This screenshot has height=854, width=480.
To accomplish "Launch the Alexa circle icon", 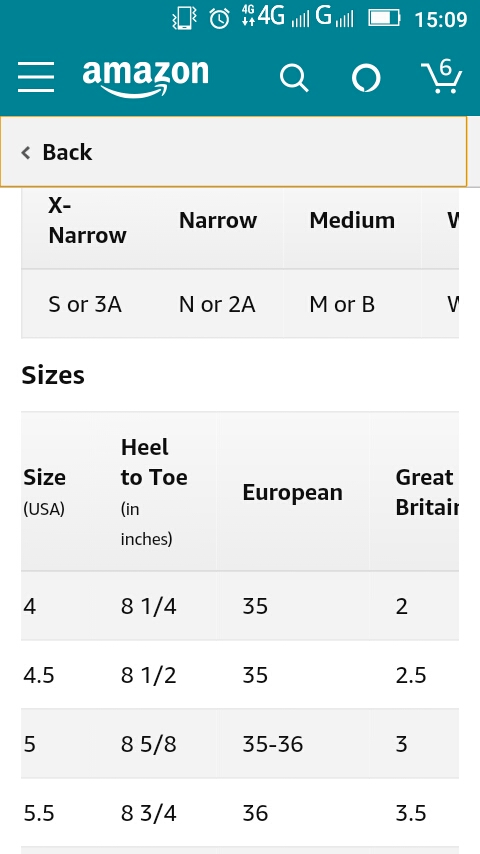I will click(366, 78).
